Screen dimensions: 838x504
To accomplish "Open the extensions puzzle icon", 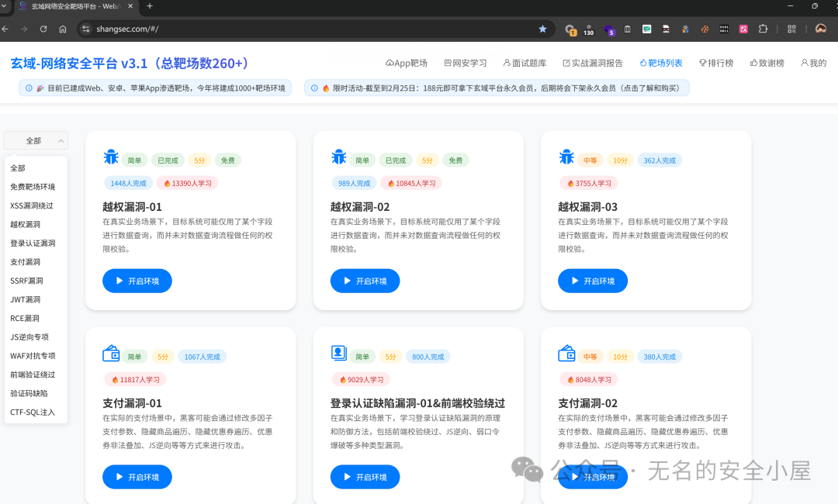I will click(764, 29).
